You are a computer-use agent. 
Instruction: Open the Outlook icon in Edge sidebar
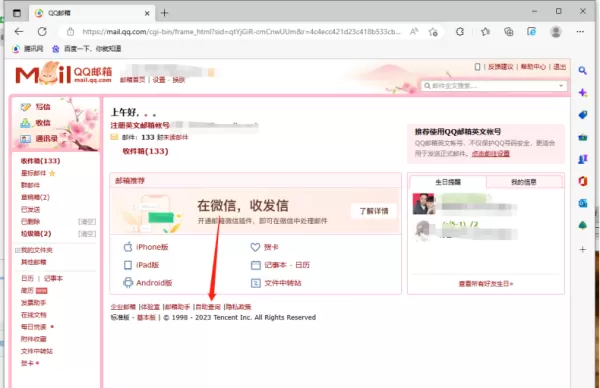pos(582,203)
